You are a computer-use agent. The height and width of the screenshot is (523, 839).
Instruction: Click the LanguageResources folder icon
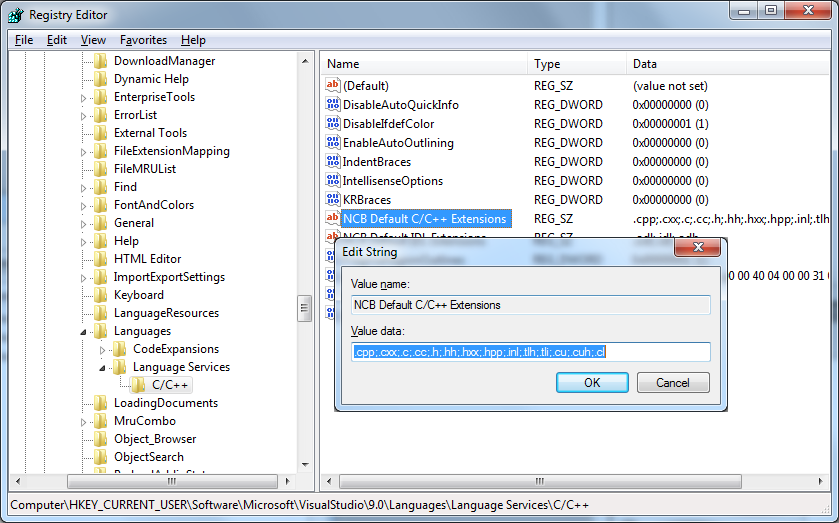coord(101,313)
